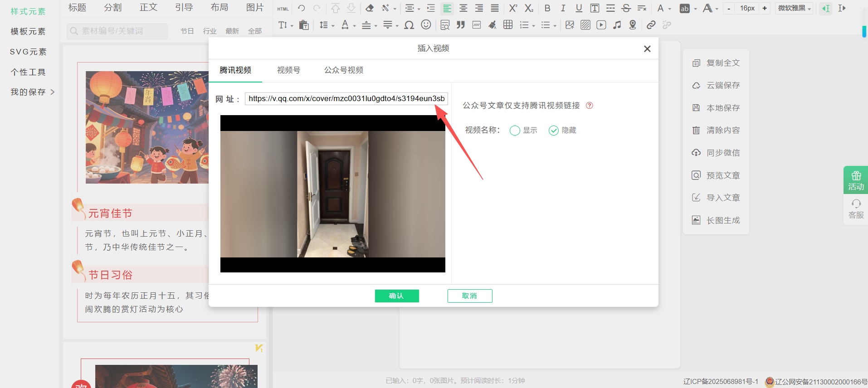
Task: Click the insert music note icon
Action: [x=617, y=25]
